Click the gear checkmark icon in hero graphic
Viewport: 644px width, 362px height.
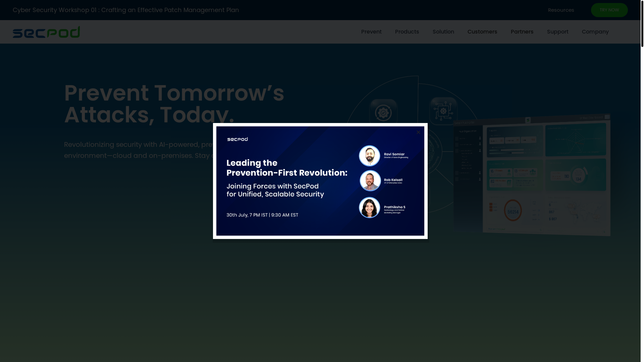383,113
